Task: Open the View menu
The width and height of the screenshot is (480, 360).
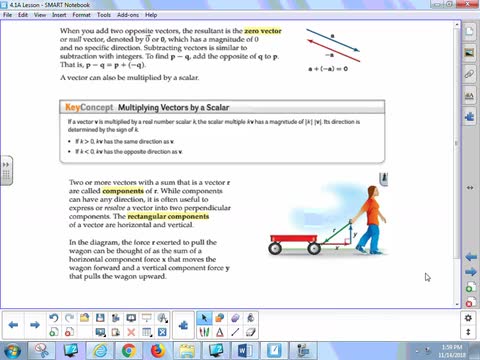Action: [x=40, y=15]
